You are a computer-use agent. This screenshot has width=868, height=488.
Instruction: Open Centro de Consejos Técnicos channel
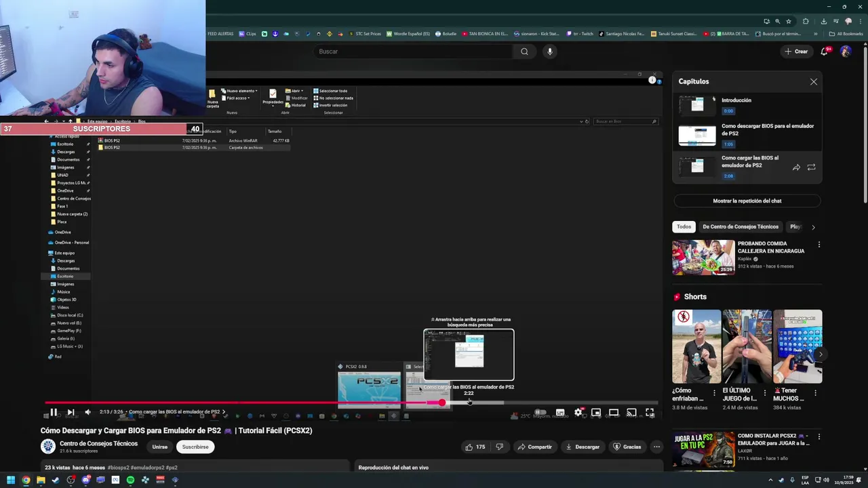click(x=98, y=444)
